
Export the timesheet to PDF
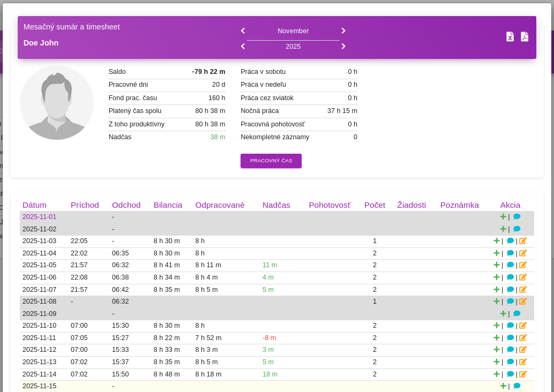525,37
